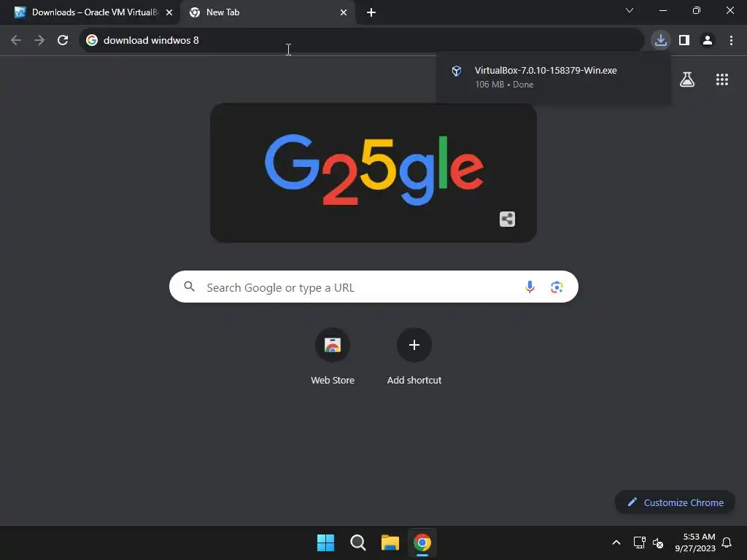Image resolution: width=747 pixels, height=560 pixels.
Task: Click the Add shortcut plus button
Action: click(x=414, y=345)
